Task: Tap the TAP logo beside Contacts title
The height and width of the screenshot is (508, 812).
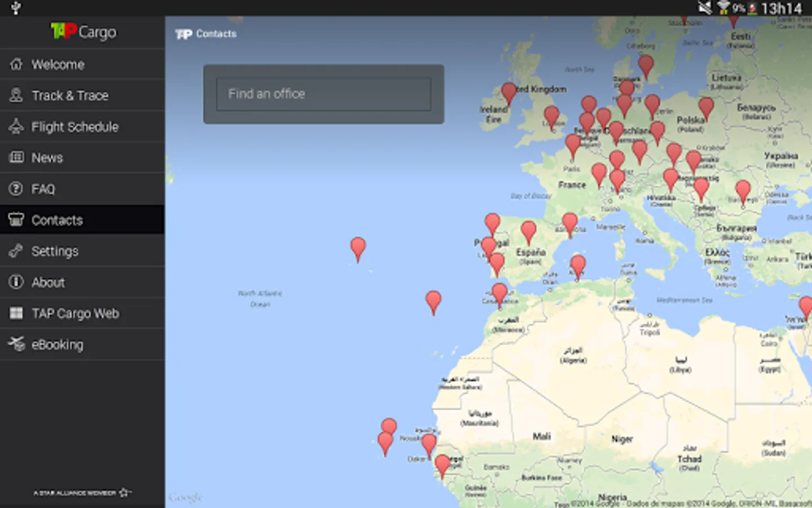Action: pyautogui.click(x=183, y=34)
